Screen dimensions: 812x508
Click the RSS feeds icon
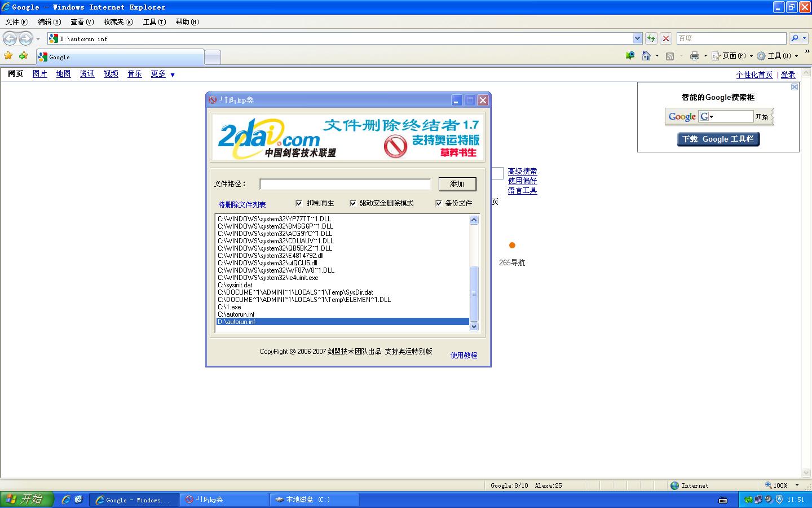click(670, 56)
